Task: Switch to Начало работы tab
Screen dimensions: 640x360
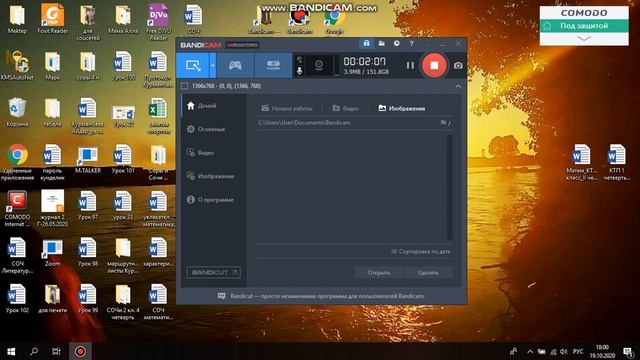Action: 287,108
